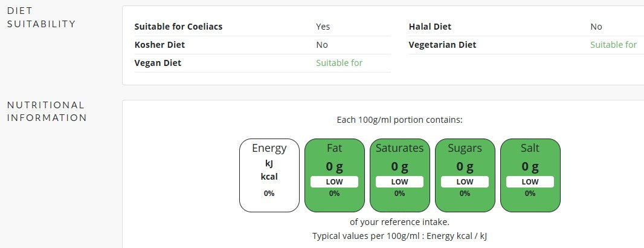
Task: Click the green Fat nutrition tile
Action: (x=334, y=175)
